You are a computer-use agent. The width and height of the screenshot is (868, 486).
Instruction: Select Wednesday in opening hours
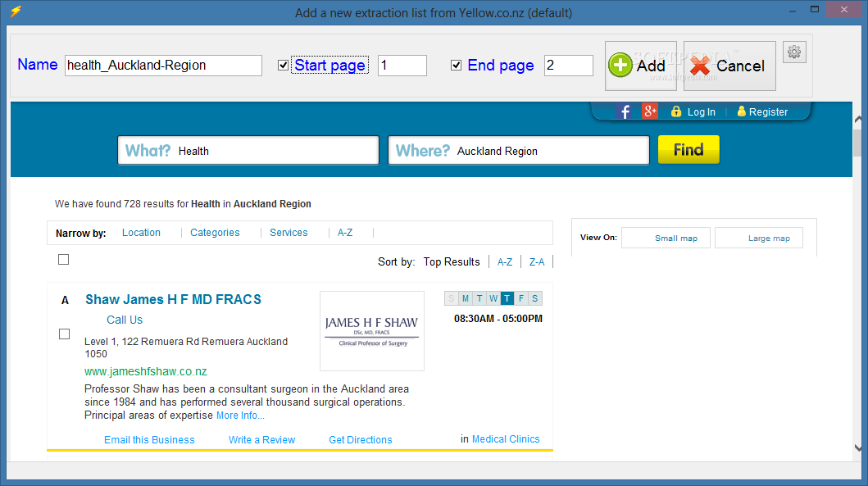pyautogui.click(x=493, y=298)
